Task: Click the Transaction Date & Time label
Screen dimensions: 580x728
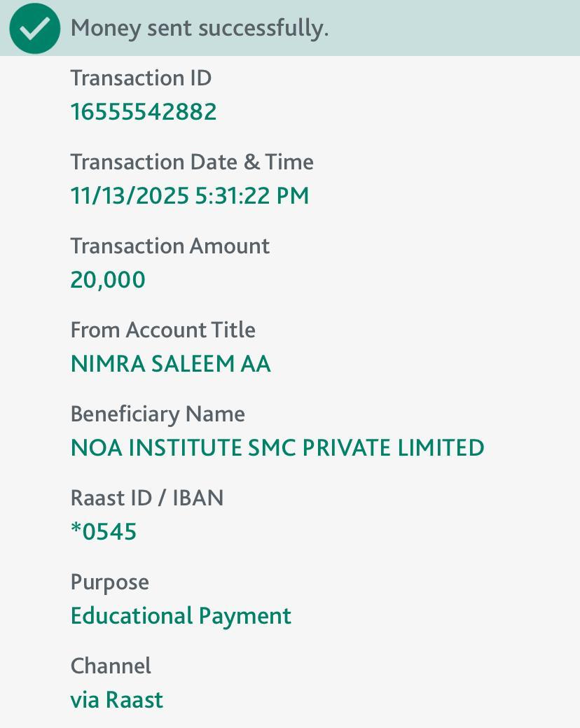Action: pyautogui.click(x=192, y=162)
